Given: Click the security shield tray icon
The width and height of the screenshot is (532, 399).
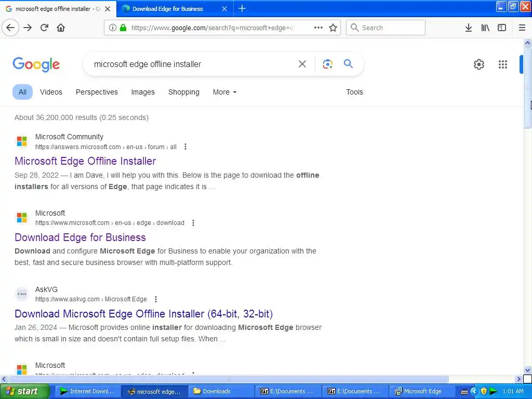Looking at the screenshot, I should click(x=484, y=391).
